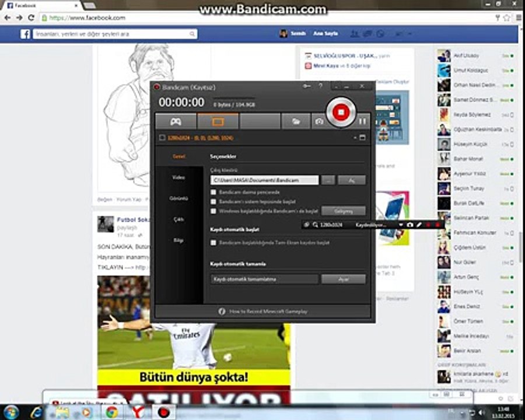Open dropdown arrow on floating recording bar

pos(401,225)
